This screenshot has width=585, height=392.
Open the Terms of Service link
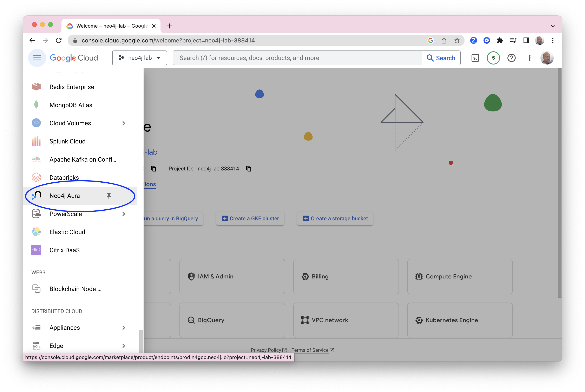pyautogui.click(x=310, y=350)
